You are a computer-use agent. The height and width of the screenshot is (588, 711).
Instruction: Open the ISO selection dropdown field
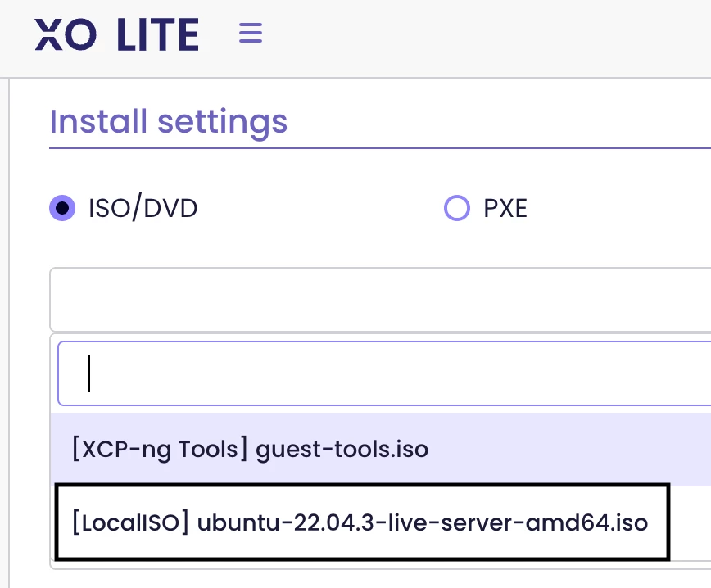[x=380, y=299]
